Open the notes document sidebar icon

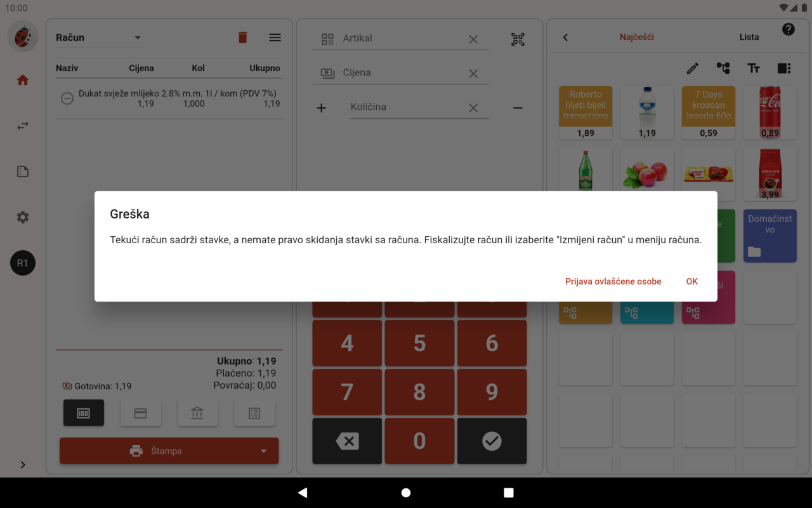pyautogui.click(x=23, y=171)
